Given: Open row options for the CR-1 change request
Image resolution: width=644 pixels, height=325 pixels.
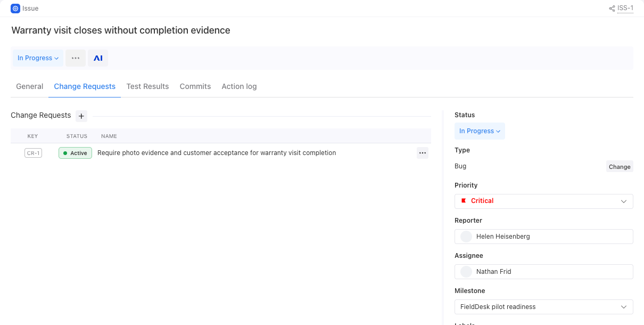Looking at the screenshot, I should tap(423, 153).
